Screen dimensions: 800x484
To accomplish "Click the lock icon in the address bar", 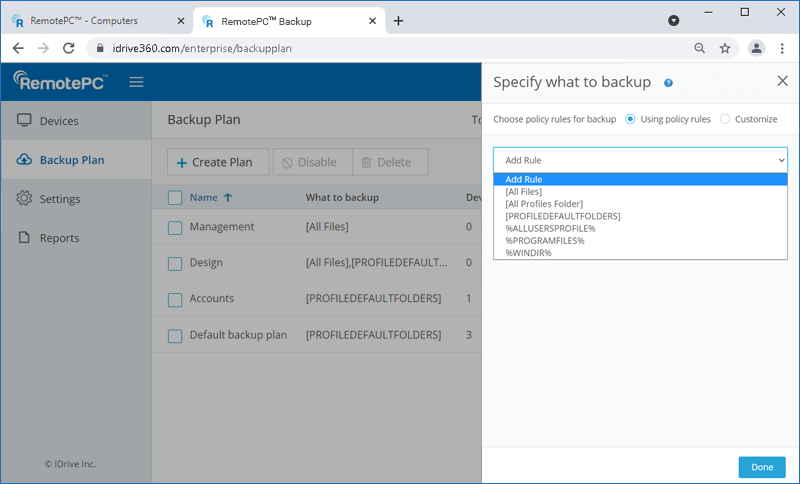I will click(100, 48).
